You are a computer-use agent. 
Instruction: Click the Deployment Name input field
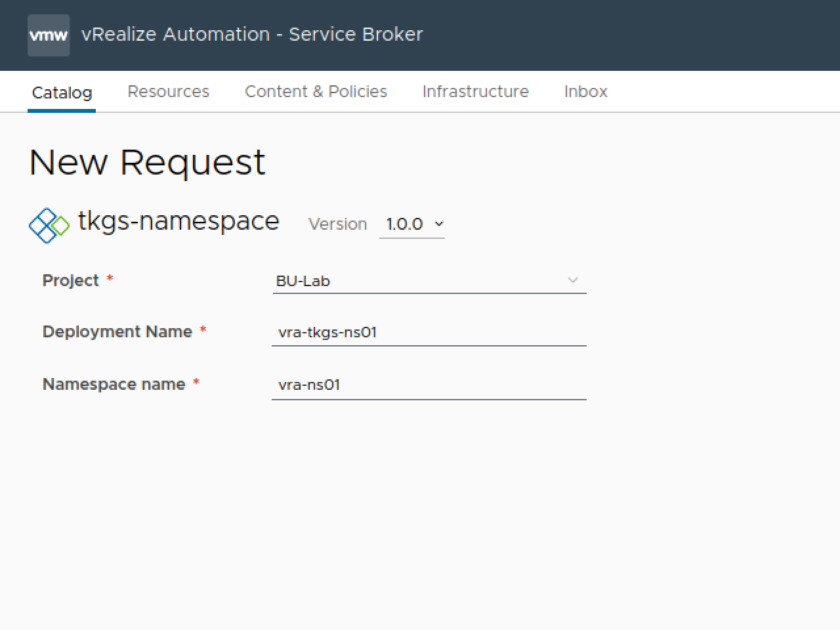(x=429, y=332)
